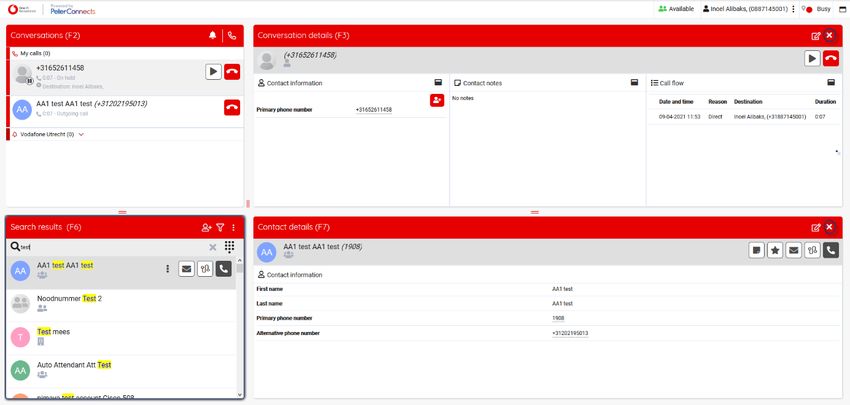Click the My calls (0) section header
Viewport: 850px width, 405px height.
pyautogui.click(x=125, y=54)
